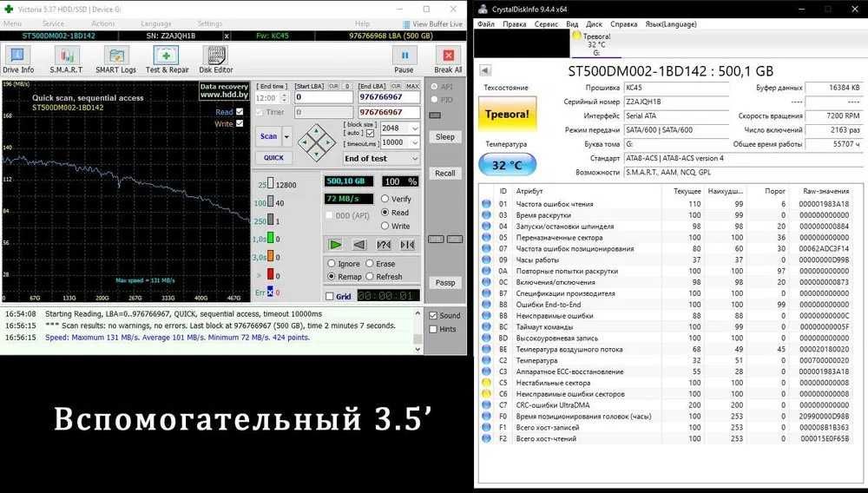
Task: Click the random-seek '?' scan mode button
Action: [x=384, y=245]
